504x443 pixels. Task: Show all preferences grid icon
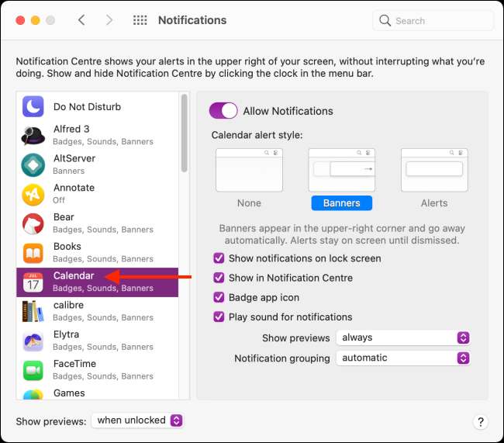[x=140, y=20]
